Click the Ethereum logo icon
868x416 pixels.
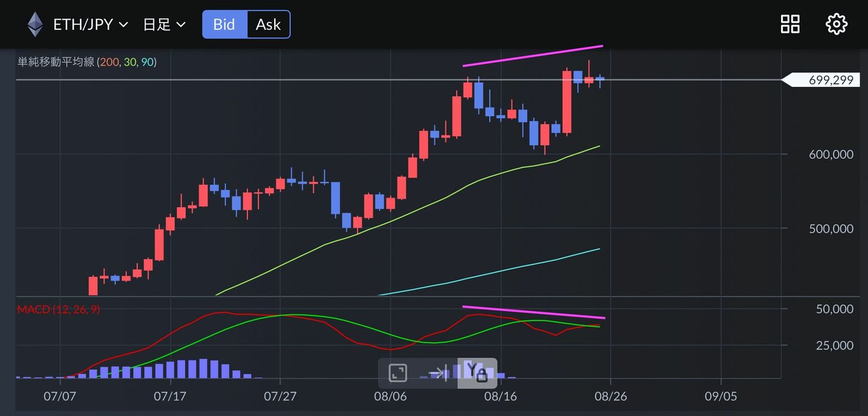(35, 24)
